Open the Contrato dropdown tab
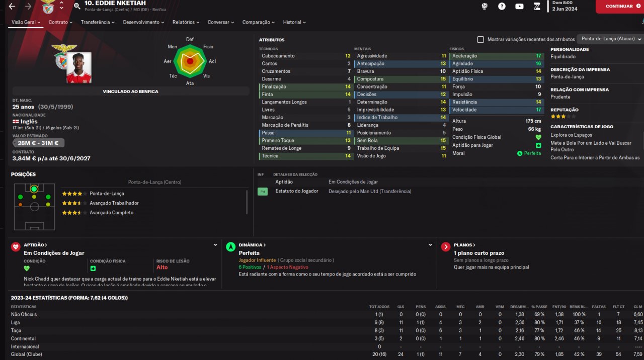The image size is (644, 360). coord(60,22)
